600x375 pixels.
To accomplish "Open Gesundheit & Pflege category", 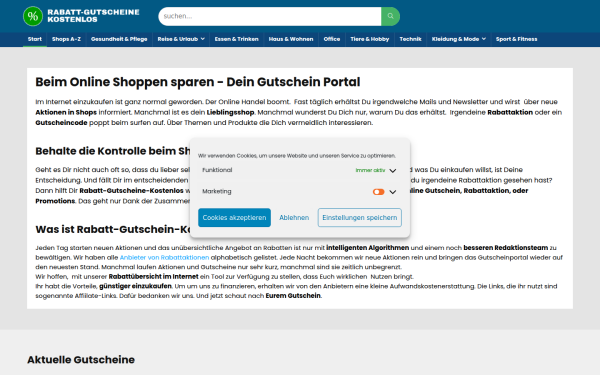I will pos(119,39).
